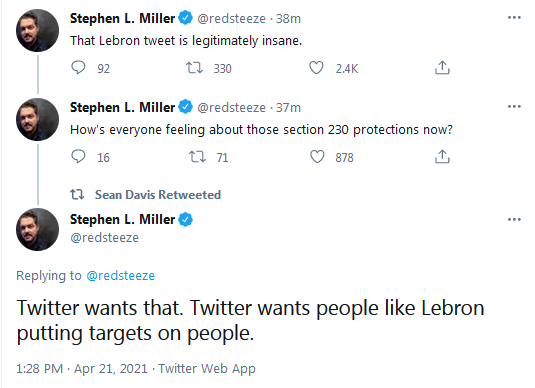Open the 38m timestamp link
Viewport: 535px width, 388px height.
288,18
